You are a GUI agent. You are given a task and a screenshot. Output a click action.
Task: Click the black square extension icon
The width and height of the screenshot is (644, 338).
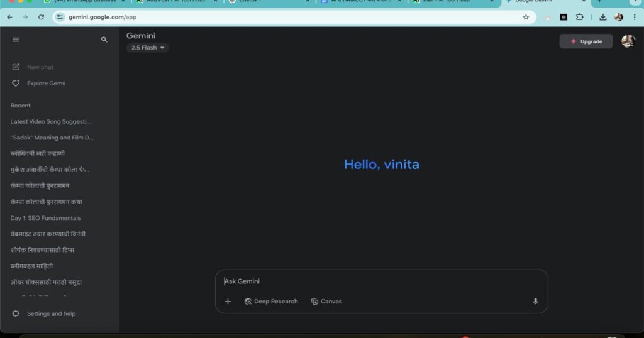click(563, 17)
